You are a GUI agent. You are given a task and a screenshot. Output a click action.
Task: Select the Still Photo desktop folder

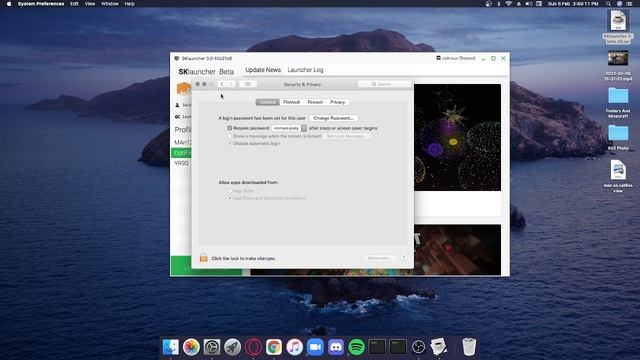click(x=618, y=138)
